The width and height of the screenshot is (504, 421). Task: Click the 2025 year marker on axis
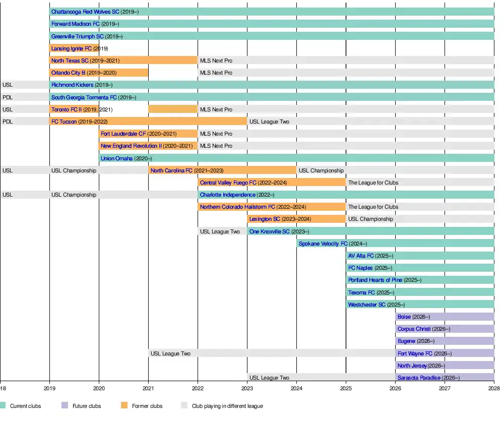point(346,389)
